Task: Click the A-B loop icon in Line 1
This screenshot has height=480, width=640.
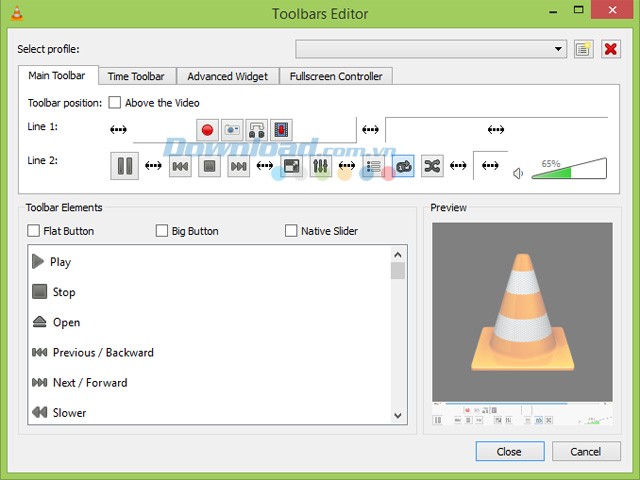Action: (256, 129)
